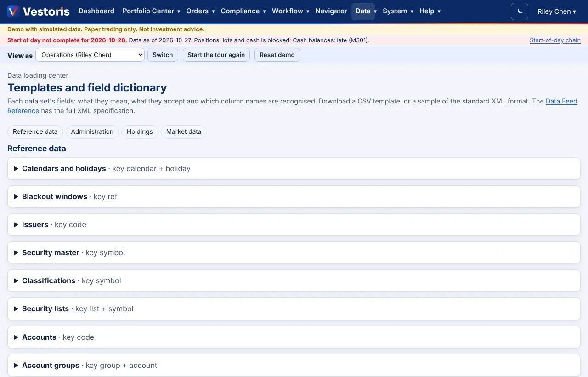This screenshot has height=377, width=588.
Task: Open the Portfolio Center menu
Action: pos(151,11)
